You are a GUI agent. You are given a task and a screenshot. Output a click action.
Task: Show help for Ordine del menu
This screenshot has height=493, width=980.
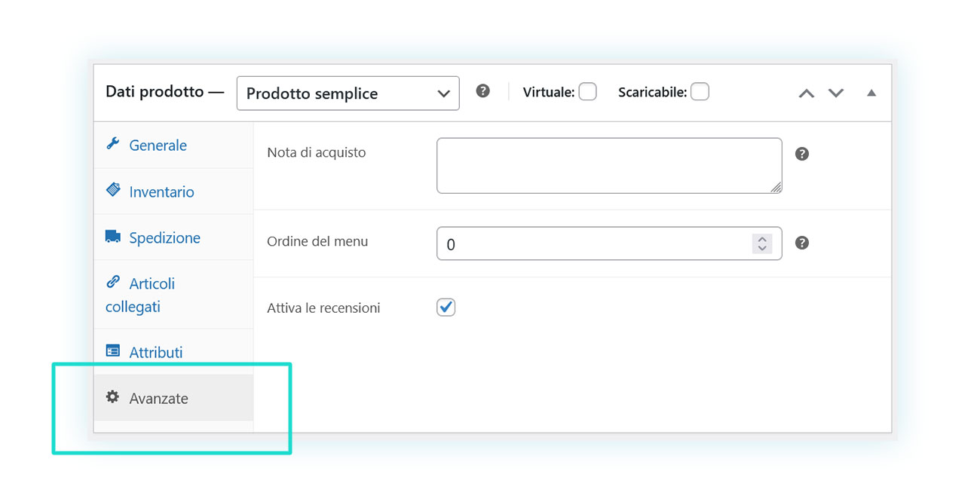tap(802, 243)
